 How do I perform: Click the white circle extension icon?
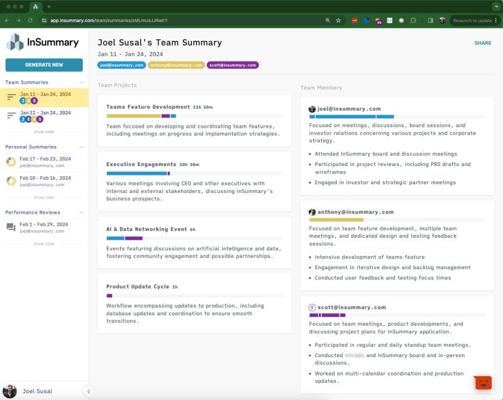(401, 20)
